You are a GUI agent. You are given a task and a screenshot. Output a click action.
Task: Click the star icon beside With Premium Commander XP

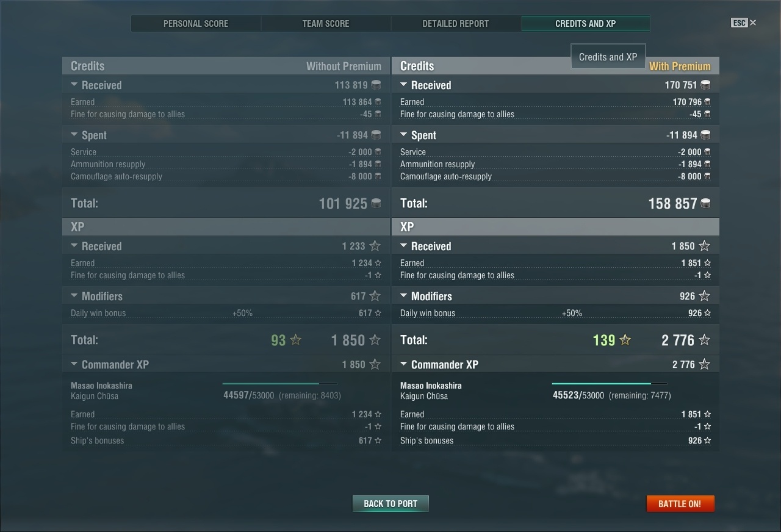(x=704, y=364)
